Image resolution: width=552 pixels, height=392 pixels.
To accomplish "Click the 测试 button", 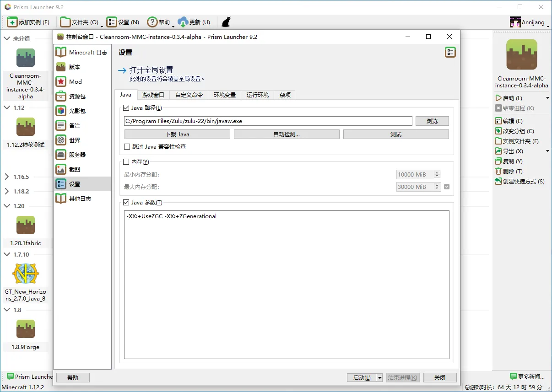I will point(396,134).
